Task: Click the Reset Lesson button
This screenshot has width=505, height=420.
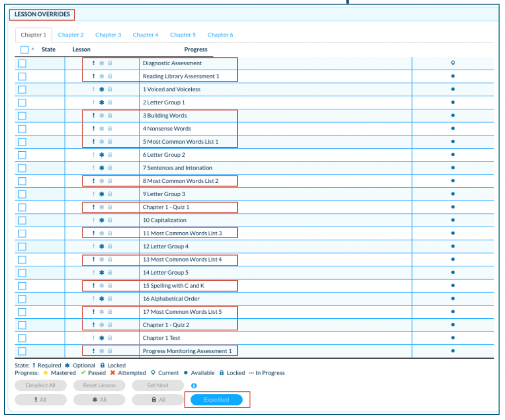Action: pyautogui.click(x=99, y=385)
